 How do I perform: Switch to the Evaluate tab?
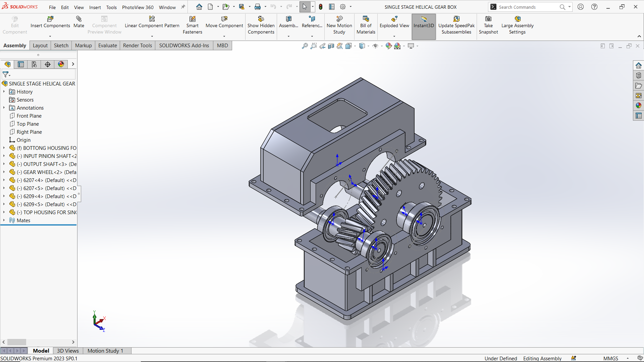(107, 46)
